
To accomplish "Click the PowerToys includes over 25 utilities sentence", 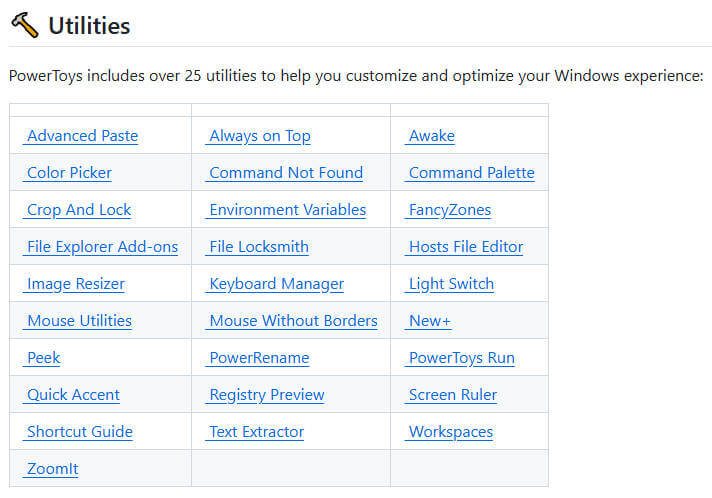I will pos(356,75).
